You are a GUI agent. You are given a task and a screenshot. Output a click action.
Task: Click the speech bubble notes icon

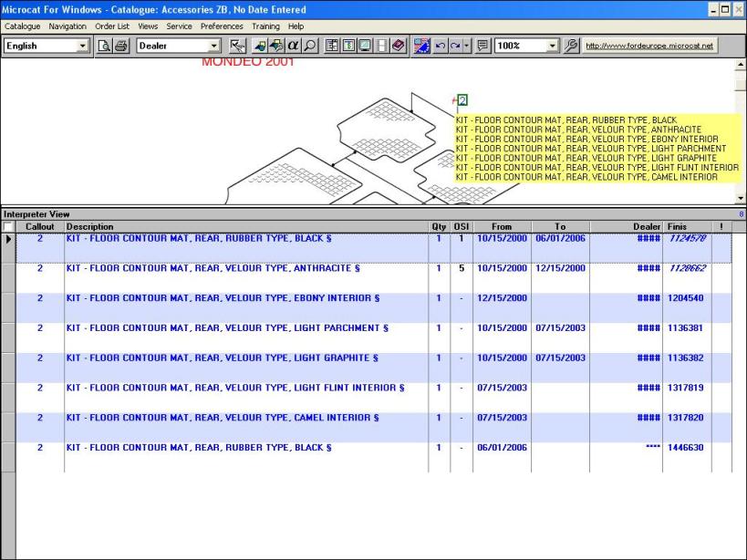point(482,46)
